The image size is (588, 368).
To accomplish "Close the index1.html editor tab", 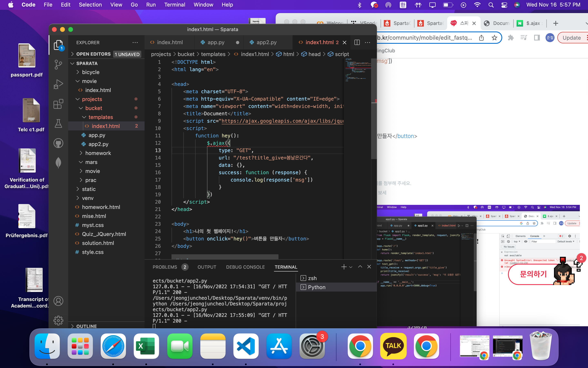I will coord(345,42).
